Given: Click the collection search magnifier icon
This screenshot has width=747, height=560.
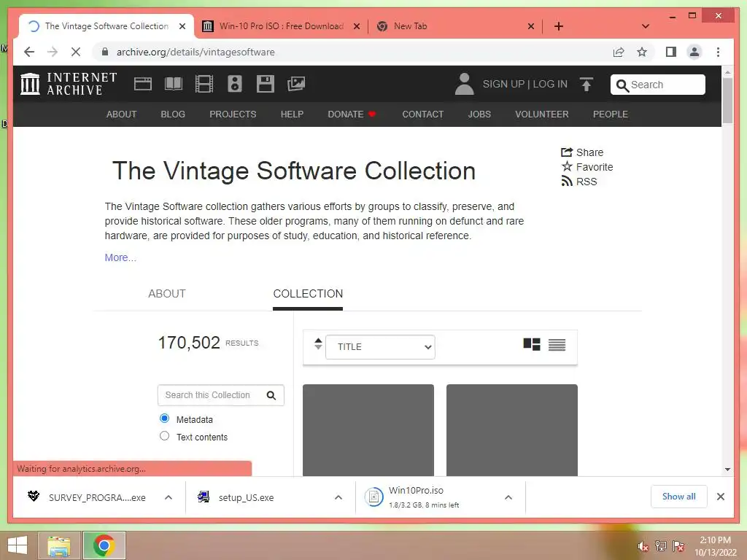Looking at the screenshot, I should pos(271,395).
